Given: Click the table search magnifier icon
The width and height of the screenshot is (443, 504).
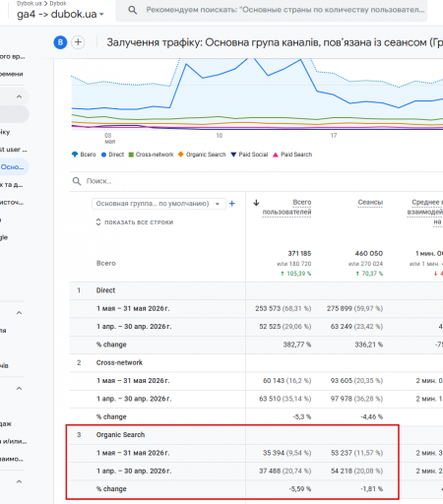Looking at the screenshot, I should [x=77, y=181].
